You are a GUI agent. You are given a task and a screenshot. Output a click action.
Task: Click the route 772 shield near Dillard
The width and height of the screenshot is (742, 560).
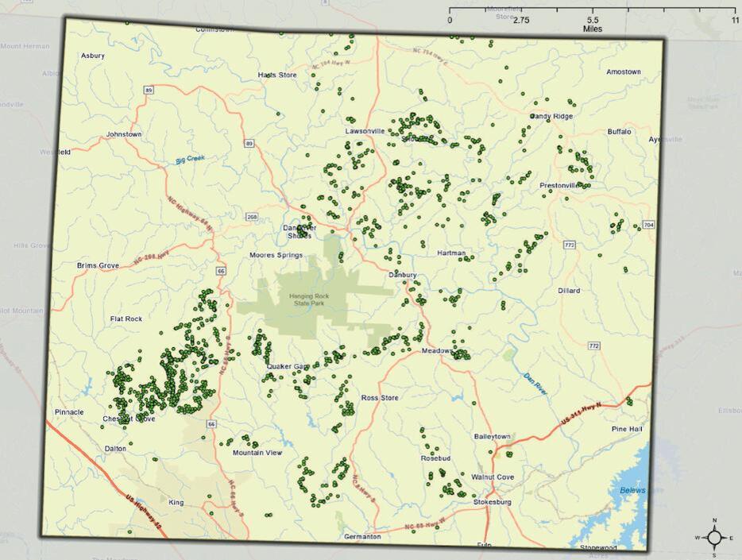click(x=594, y=346)
